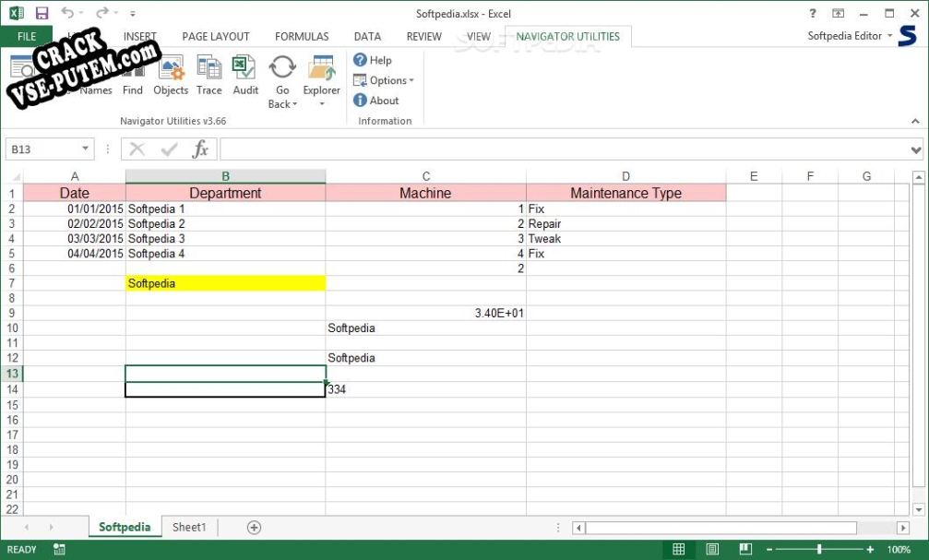Viewport: 929px width, 560px height.
Task: Switch to the REVIEW tab
Action: [423, 36]
